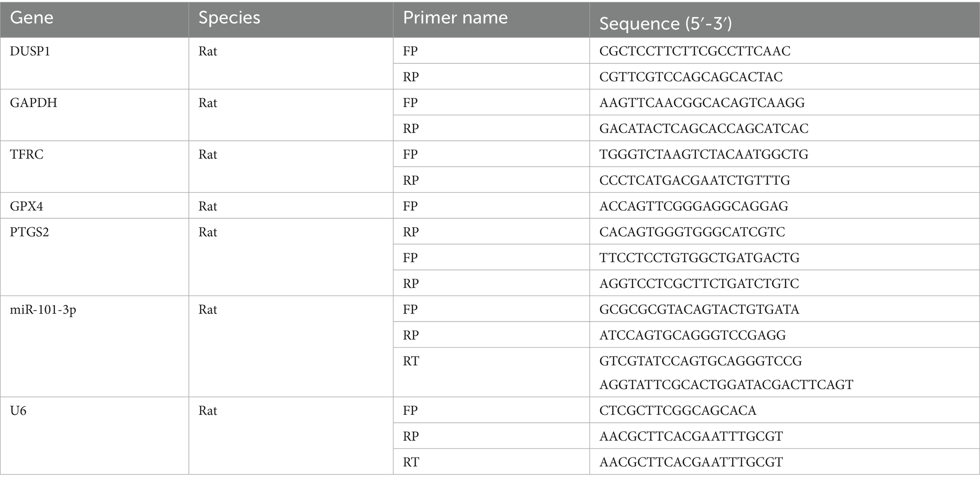Click the RT primer cell for miR-101-3p
Image resolution: width=980 pixels, height=483 pixels.
point(491,372)
